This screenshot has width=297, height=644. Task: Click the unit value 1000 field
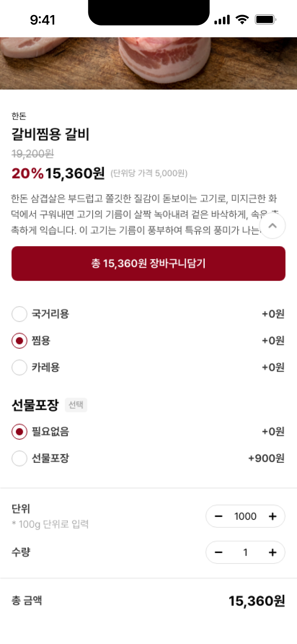(246, 516)
